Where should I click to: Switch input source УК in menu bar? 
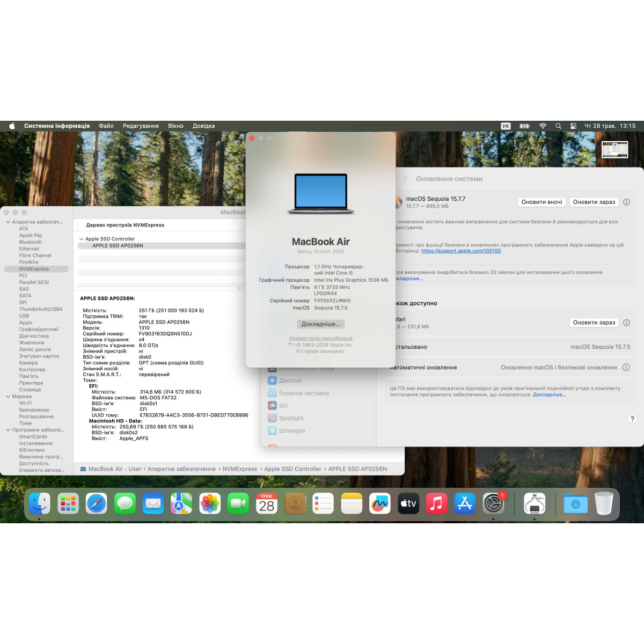506,126
